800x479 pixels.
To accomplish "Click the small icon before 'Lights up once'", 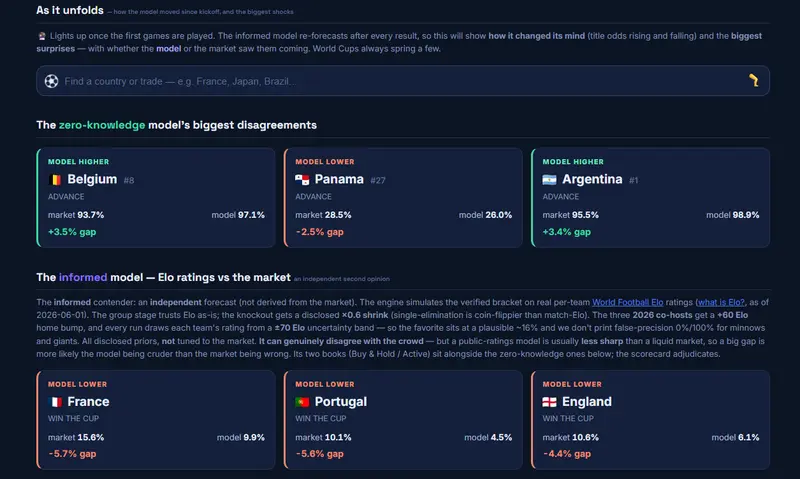I will pyautogui.click(x=42, y=36).
